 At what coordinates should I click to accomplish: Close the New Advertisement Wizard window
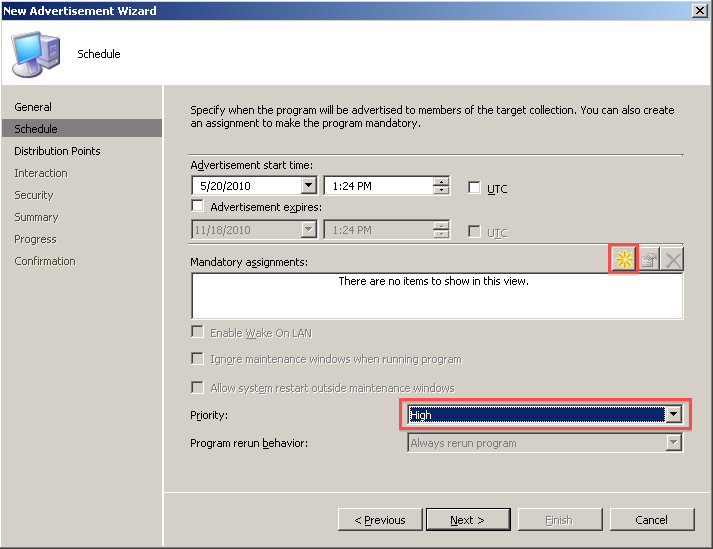pos(699,10)
